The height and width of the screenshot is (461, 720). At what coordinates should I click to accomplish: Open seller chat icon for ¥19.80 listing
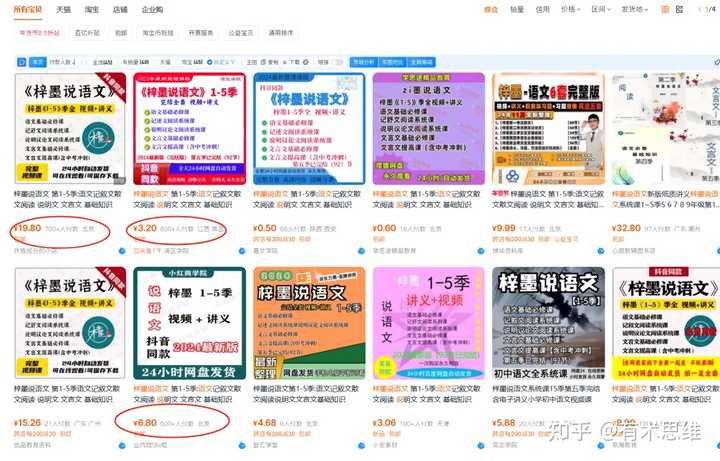122,251
